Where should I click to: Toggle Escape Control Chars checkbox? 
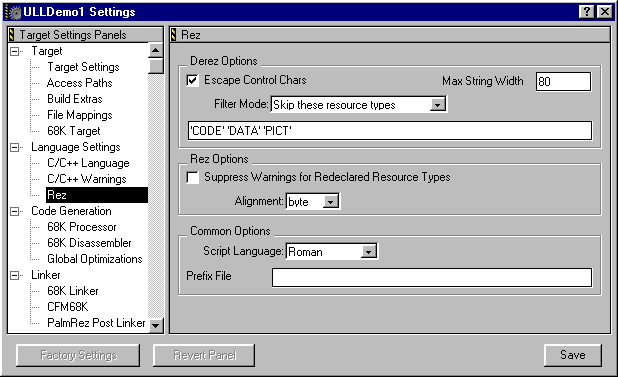pos(192,81)
